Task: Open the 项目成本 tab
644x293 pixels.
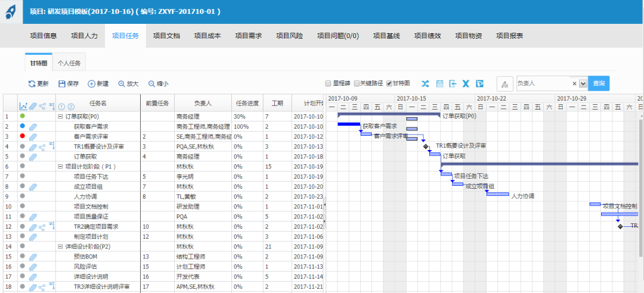Action: (x=208, y=36)
